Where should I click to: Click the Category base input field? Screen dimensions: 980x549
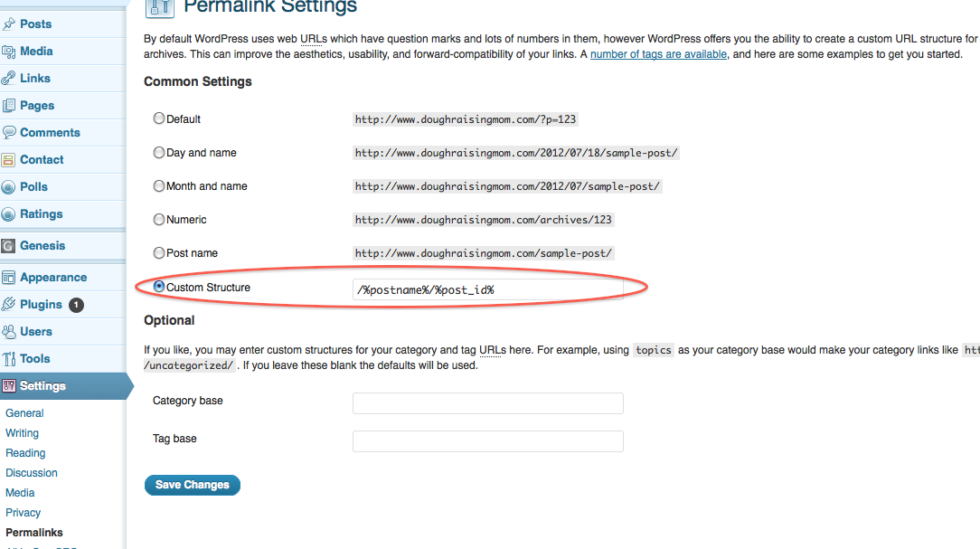488,403
